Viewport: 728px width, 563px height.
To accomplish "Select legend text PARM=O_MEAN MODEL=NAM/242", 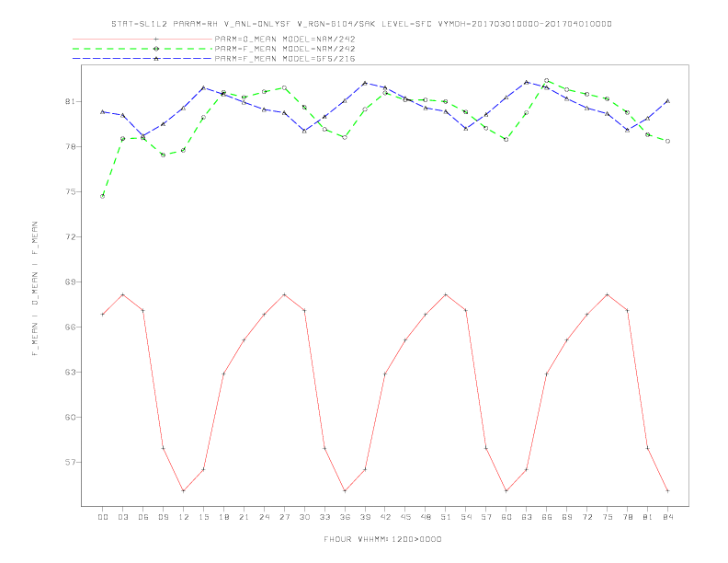I will (x=285, y=39).
